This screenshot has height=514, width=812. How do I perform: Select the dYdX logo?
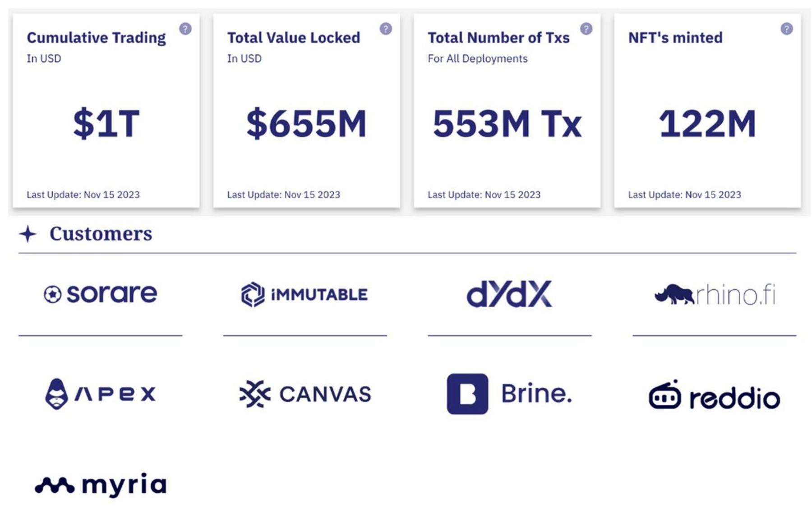[509, 294]
